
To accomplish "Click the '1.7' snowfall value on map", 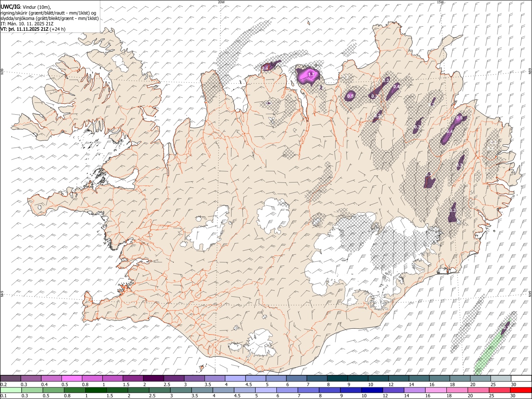I will pyautogui.click(x=311, y=74).
